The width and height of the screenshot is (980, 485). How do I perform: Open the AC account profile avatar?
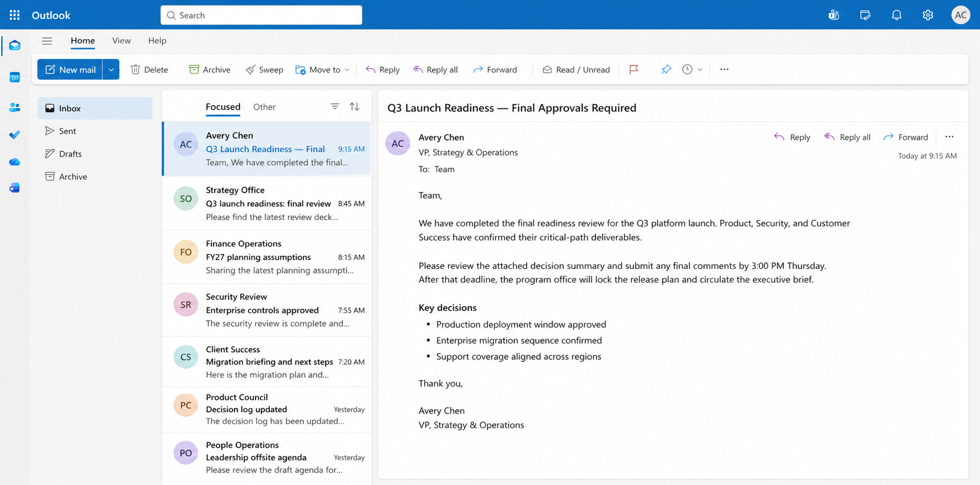[x=961, y=15]
